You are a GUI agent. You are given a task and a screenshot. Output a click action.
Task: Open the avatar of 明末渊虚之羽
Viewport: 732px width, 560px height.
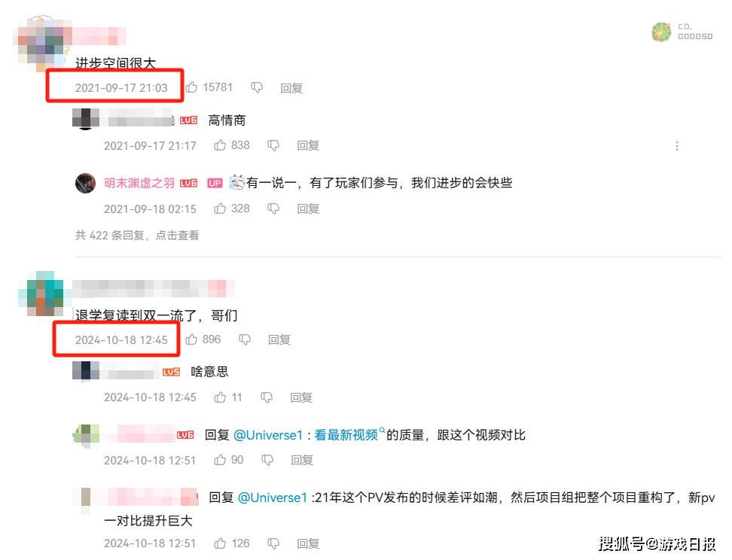[x=85, y=184]
